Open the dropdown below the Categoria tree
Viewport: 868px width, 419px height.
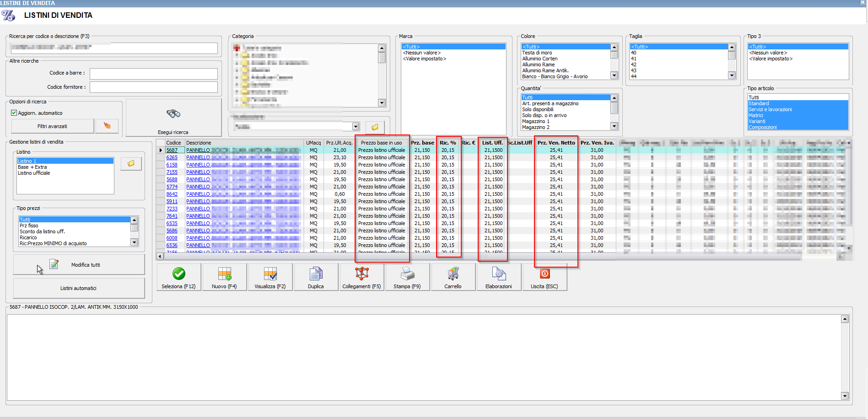tap(356, 127)
